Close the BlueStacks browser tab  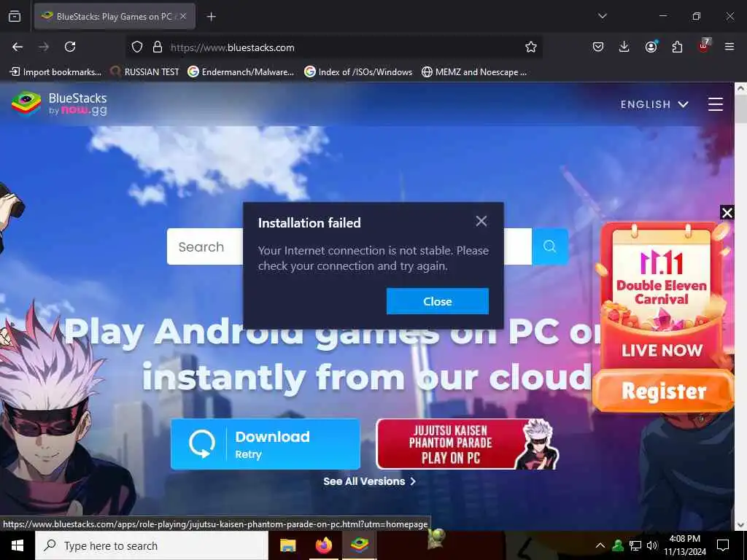point(183,16)
